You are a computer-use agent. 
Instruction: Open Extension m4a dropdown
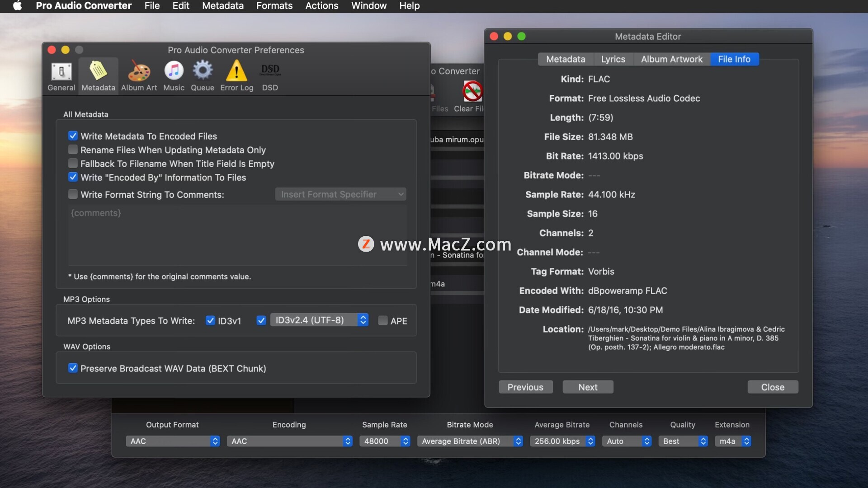pyautogui.click(x=733, y=441)
